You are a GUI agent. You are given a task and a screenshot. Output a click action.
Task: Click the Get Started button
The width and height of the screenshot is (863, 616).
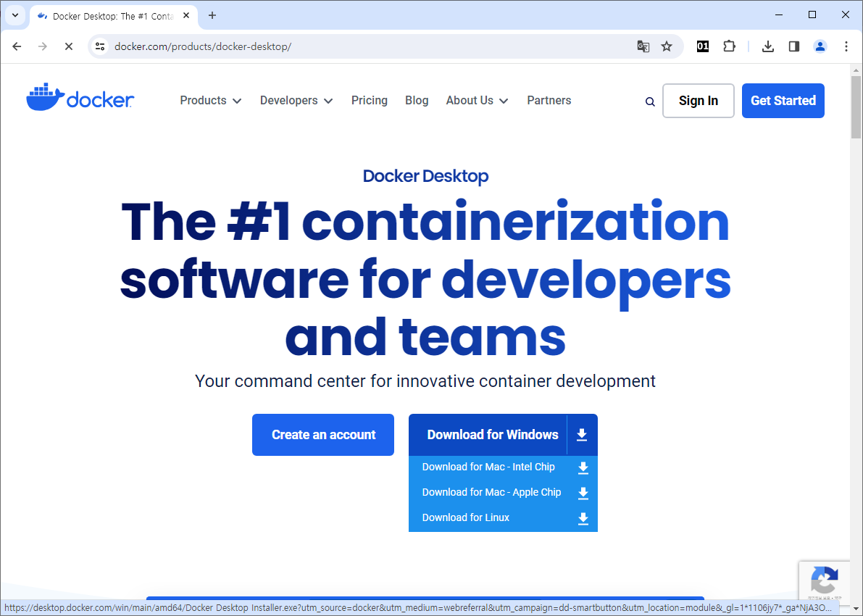click(783, 101)
